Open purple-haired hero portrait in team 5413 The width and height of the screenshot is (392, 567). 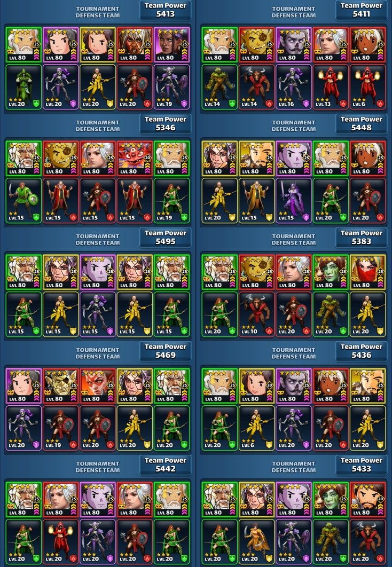pos(172,45)
